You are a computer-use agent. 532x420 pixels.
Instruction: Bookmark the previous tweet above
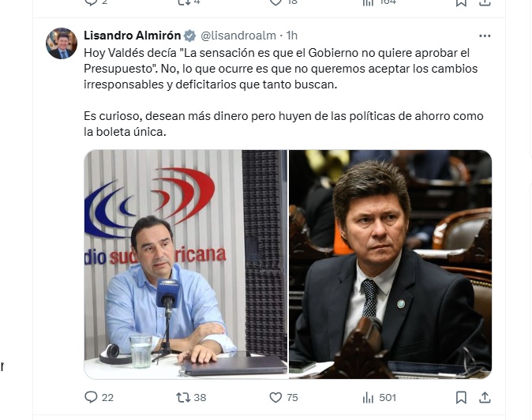(x=461, y=2)
